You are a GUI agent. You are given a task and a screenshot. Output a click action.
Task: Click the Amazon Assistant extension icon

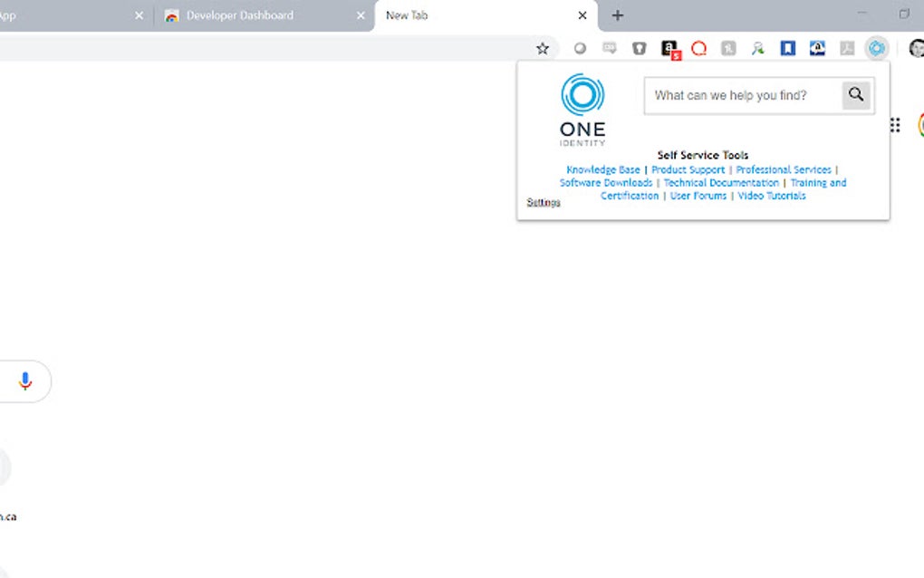coord(669,47)
